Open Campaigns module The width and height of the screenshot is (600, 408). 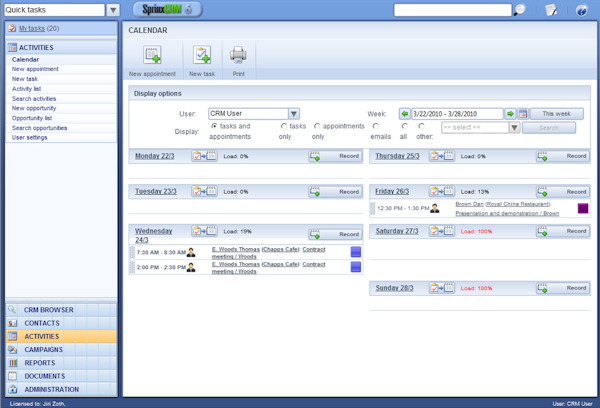(x=61, y=349)
